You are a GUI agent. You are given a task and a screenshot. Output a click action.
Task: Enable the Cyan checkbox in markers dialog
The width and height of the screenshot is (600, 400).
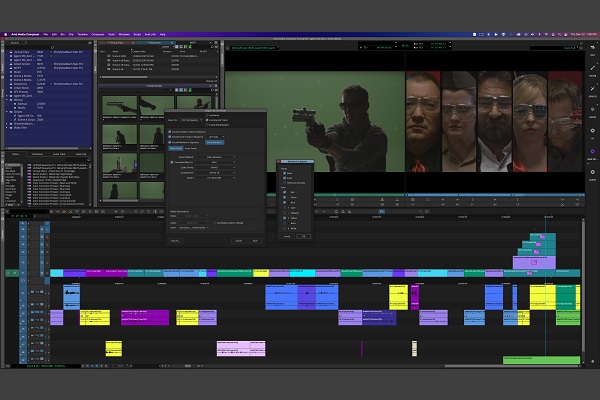pos(285,207)
